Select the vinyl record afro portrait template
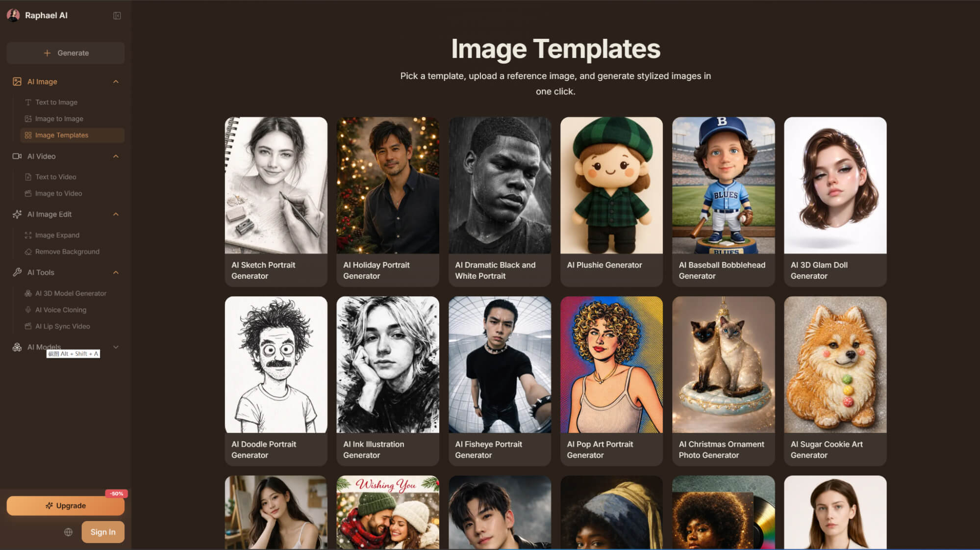This screenshot has height=550, width=980. click(x=723, y=512)
